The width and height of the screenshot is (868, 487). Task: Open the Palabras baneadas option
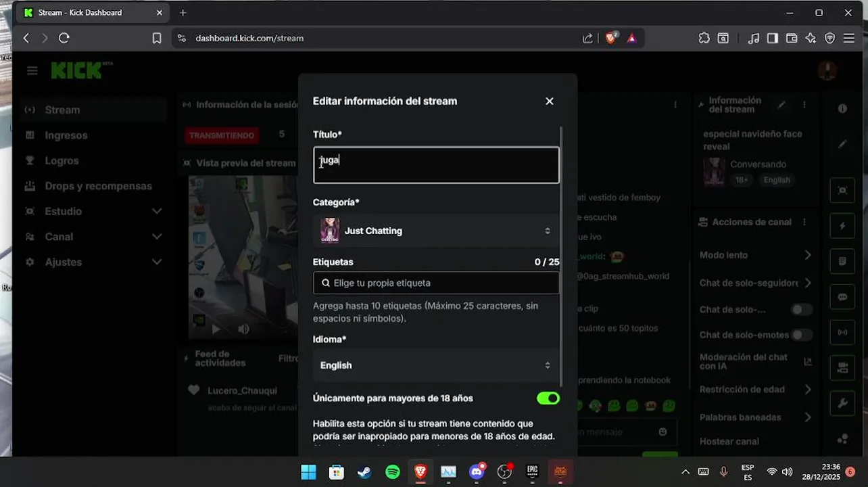pos(756,417)
